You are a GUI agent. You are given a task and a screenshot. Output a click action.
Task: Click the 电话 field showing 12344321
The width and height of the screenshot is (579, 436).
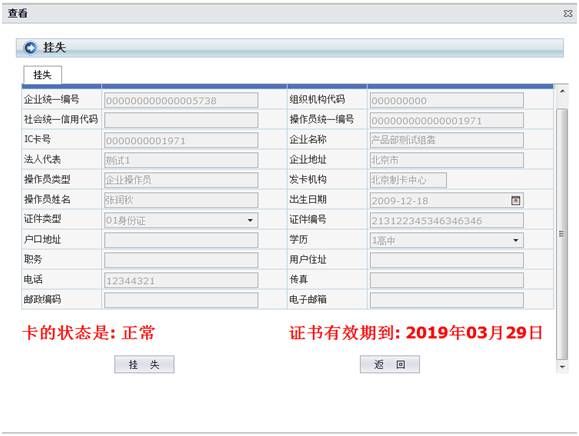click(181, 280)
